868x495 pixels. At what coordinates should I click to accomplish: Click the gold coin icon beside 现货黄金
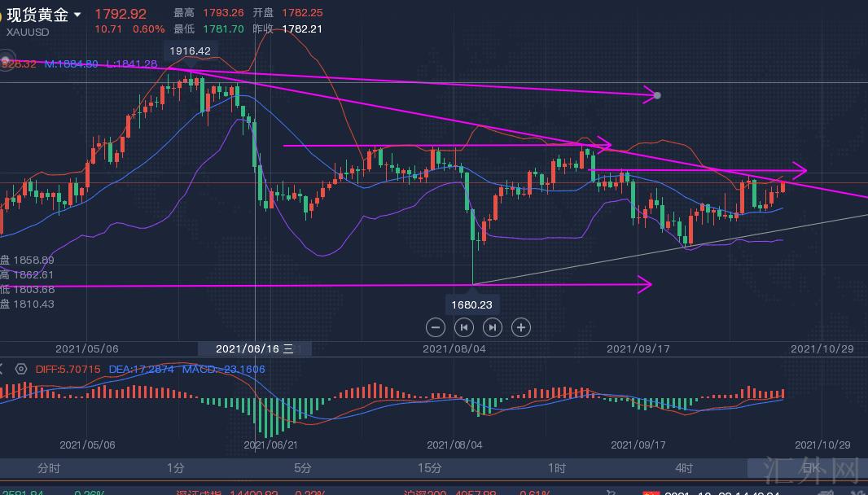click(x=2, y=15)
